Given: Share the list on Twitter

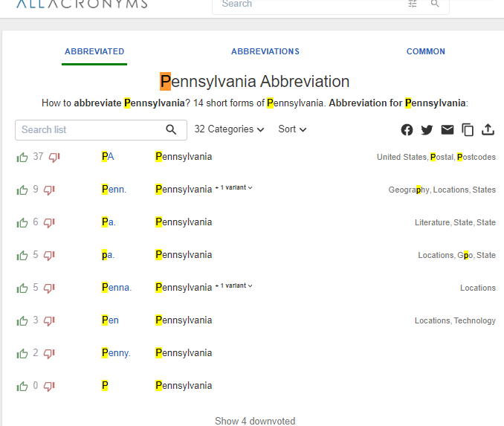Looking at the screenshot, I should click(x=427, y=130).
